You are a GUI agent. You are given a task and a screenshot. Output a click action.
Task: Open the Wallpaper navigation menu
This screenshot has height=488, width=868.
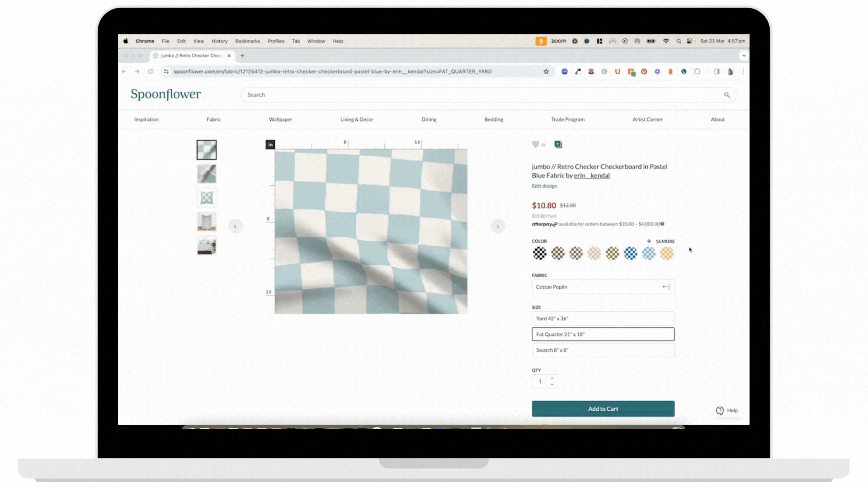click(x=280, y=120)
